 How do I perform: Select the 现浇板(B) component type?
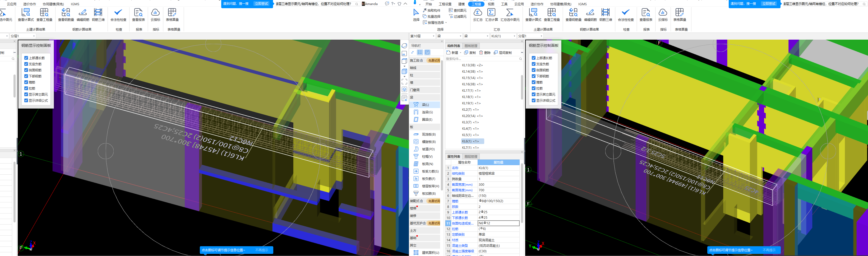[x=424, y=134]
